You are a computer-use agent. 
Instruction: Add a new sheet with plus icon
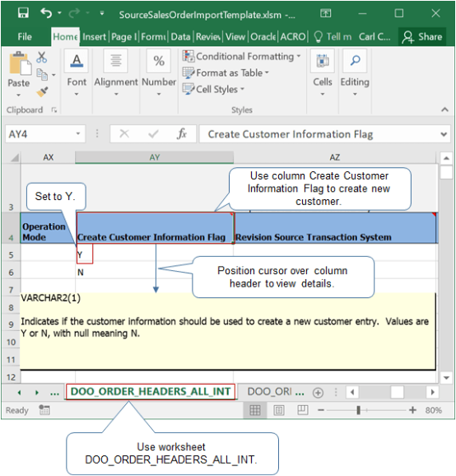(318, 393)
